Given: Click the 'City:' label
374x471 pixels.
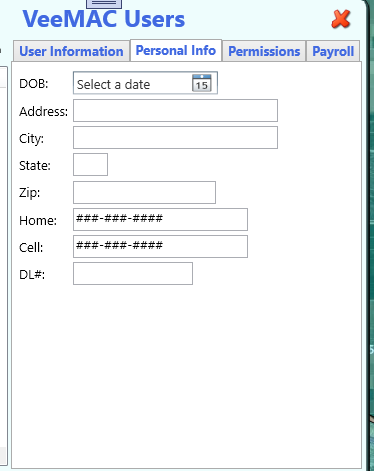Looking at the screenshot, I should 31,139.
